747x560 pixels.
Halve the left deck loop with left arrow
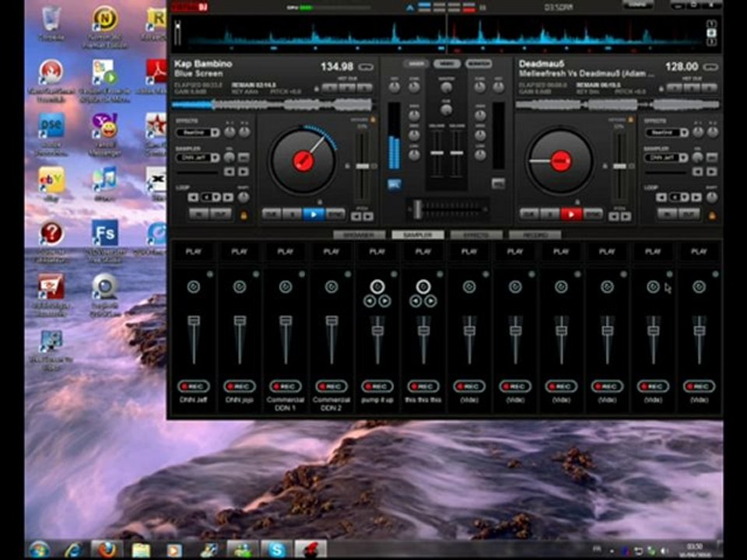pos(193,197)
